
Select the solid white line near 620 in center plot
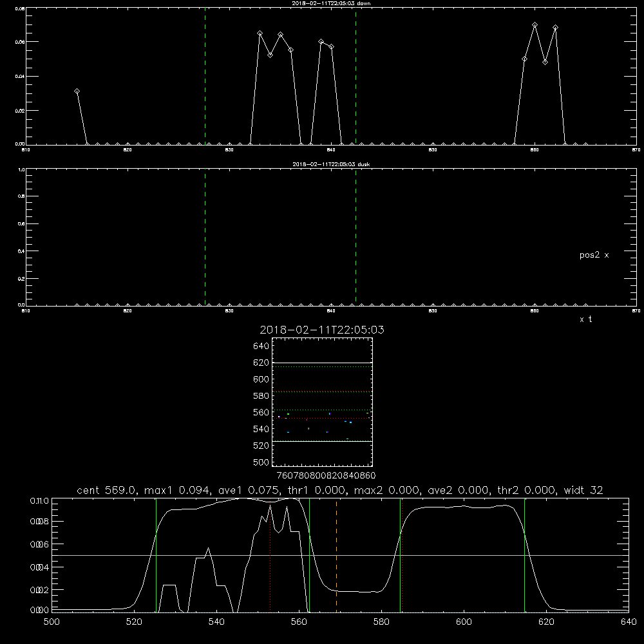tap(322, 363)
